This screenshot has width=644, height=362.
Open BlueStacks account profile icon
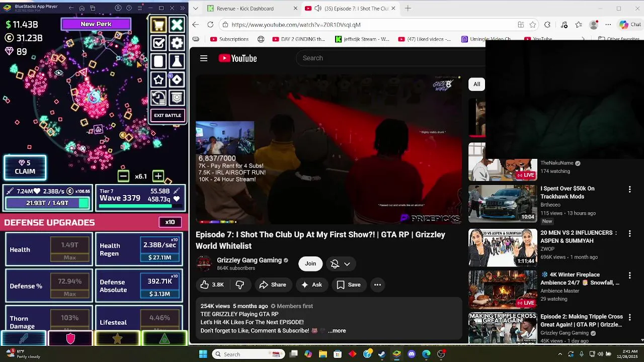(118, 8)
